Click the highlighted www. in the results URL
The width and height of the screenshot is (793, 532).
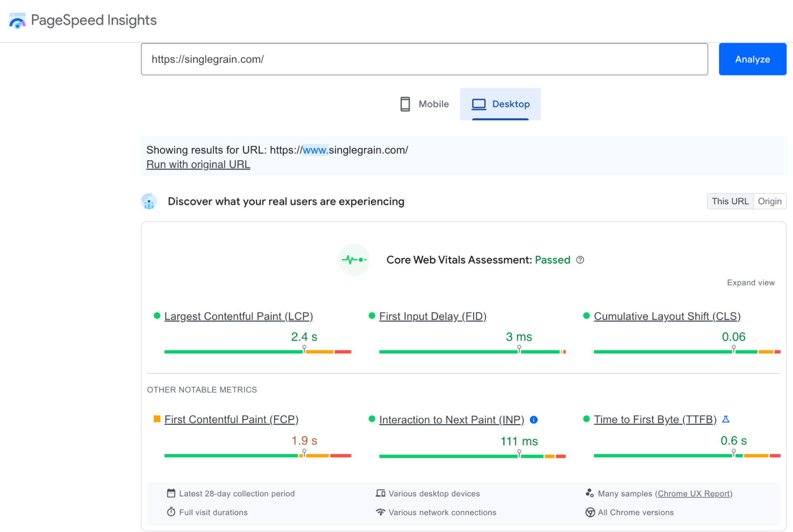pyautogui.click(x=315, y=150)
